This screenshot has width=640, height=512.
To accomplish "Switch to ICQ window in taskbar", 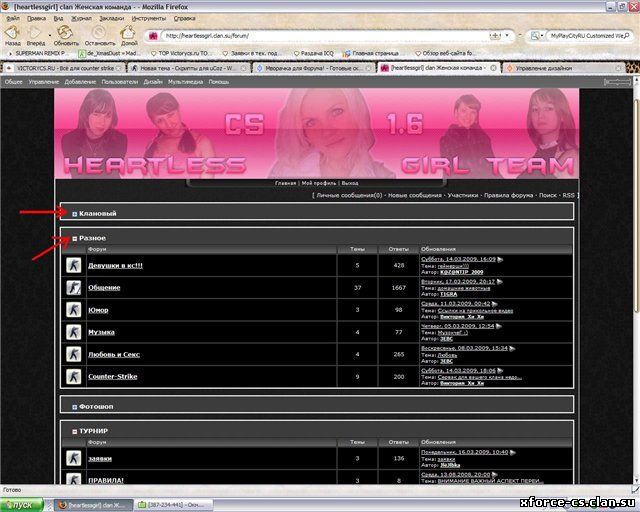I will tap(174, 505).
